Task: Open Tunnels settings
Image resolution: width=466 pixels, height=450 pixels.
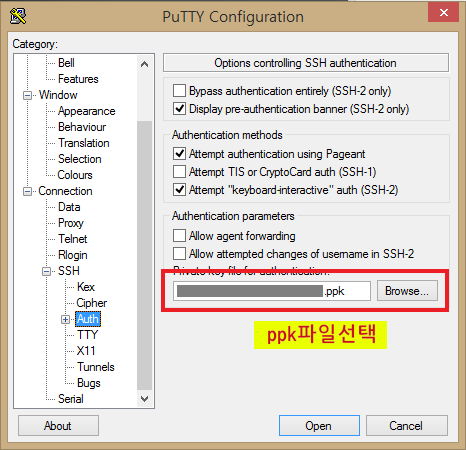Action: (x=96, y=367)
